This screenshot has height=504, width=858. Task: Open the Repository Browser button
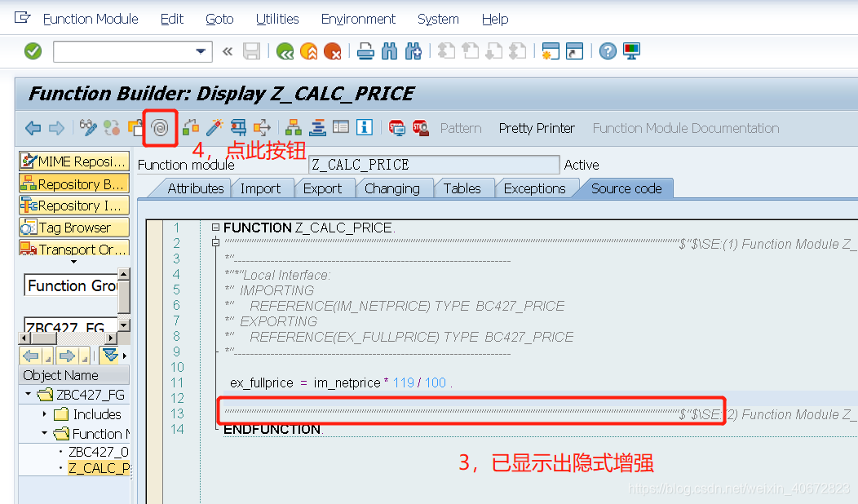[74, 183]
